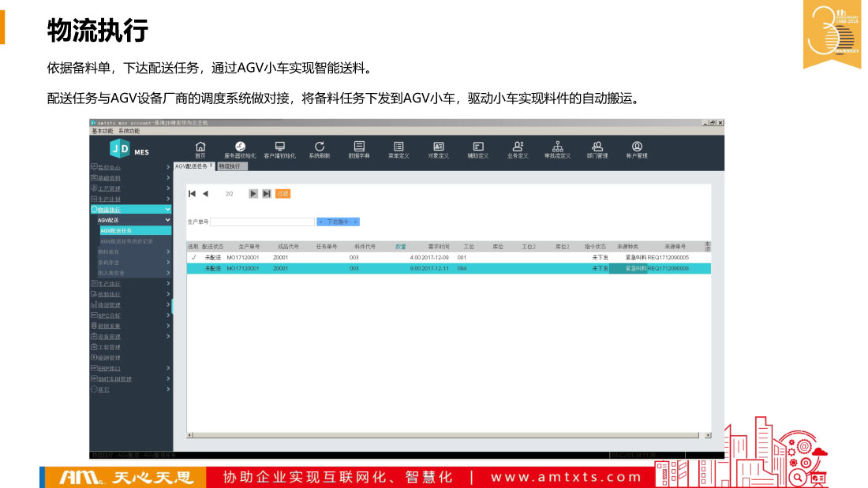Image resolution: width=868 pixels, height=488 pixels.
Task: Toggle the 选取 checkmark on first row
Action: coord(193,257)
